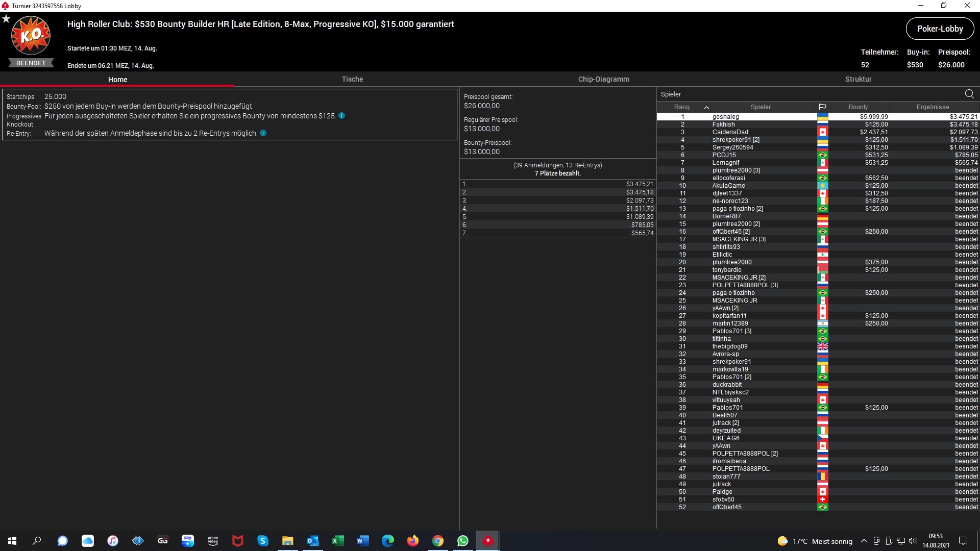Open Firefox from the taskbar

tap(412, 541)
